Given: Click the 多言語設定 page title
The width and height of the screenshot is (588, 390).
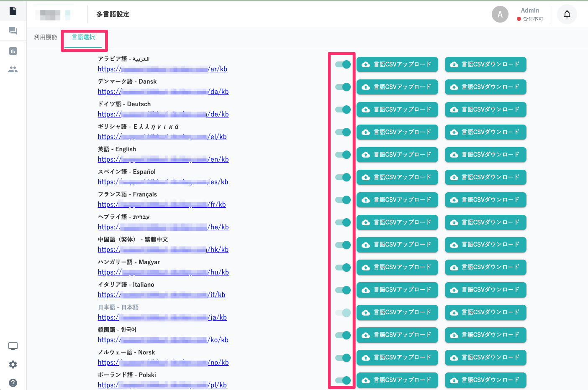Looking at the screenshot, I should [x=113, y=14].
